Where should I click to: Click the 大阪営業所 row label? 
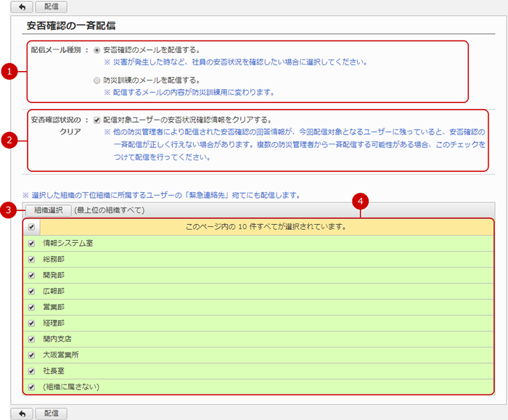point(60,355)
